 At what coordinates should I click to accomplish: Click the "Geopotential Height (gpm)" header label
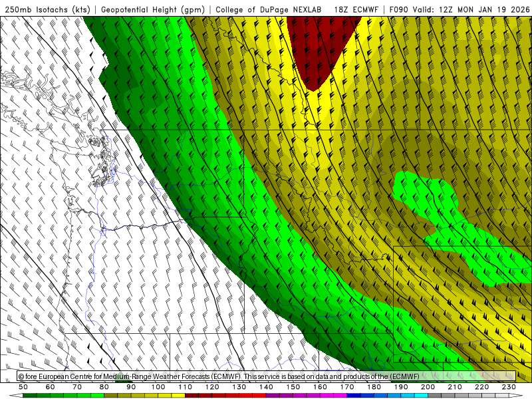coord(153,10)
